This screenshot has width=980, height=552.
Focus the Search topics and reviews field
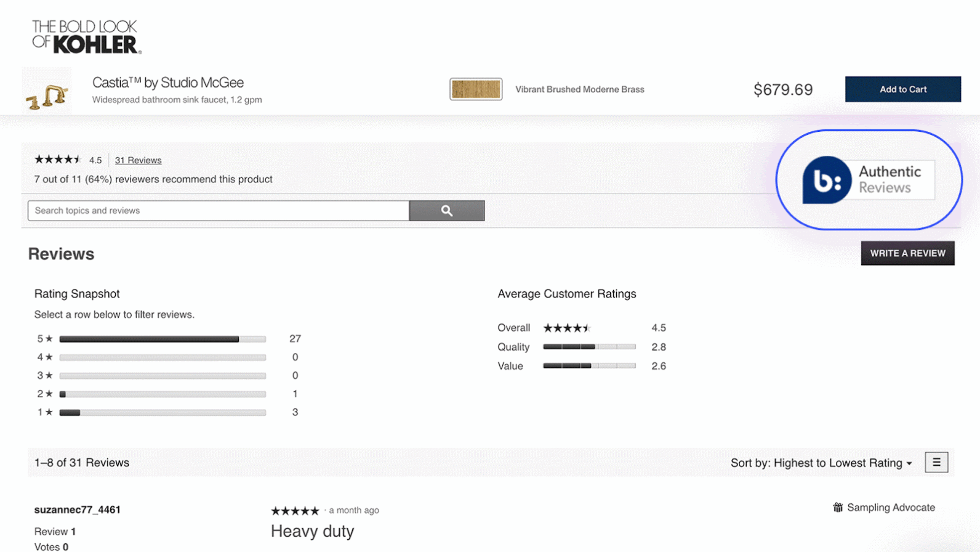click(x=219, y=211)
